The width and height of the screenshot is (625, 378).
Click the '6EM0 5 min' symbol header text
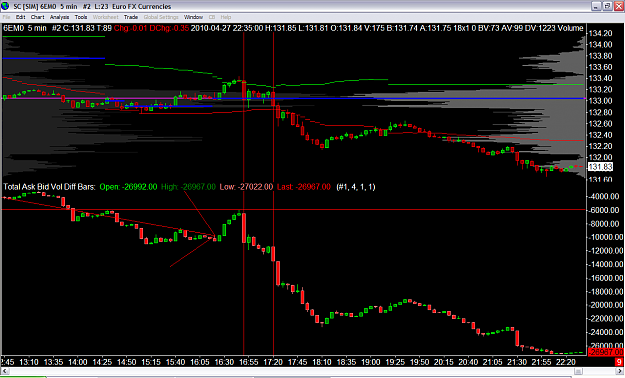25,28
